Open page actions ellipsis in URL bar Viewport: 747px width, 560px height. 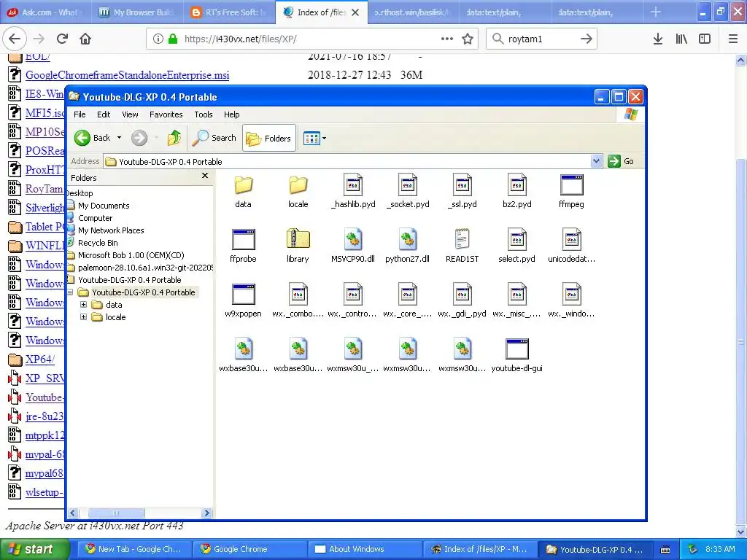(x=447, y=39)
